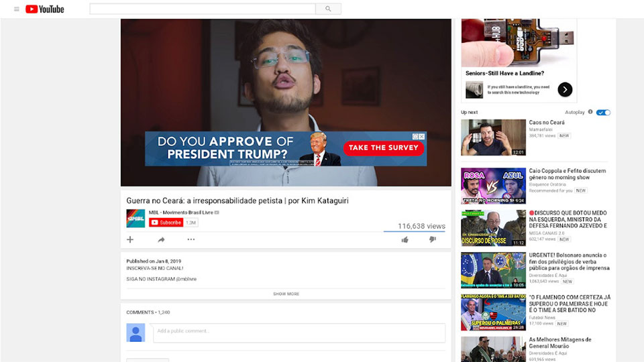Go to YouTube home via logo
Viewport: 644px width, 362px height.
pyautogui.click(x=45, y=9)
